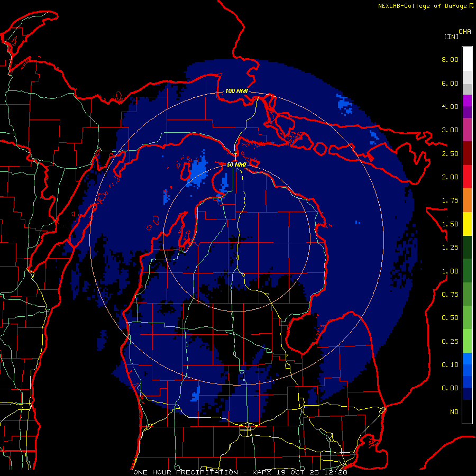Select the 1.25 legend value
The image size is (476, 476).
tap(450, 248)
